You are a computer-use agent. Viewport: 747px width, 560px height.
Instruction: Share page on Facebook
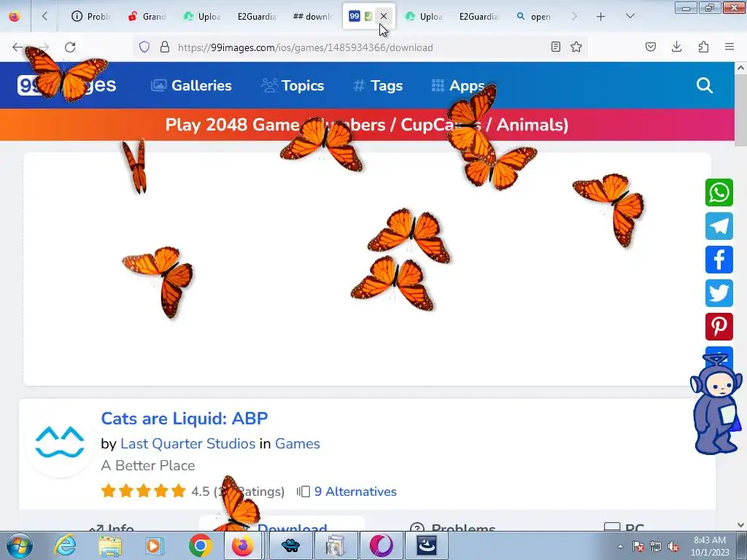click(x=719, y=260)
